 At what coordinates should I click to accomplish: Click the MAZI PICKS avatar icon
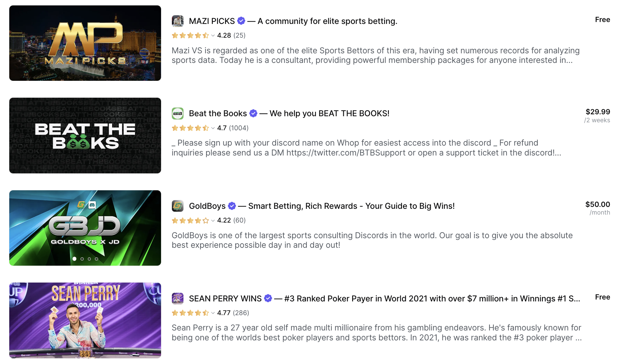point(178,21)
